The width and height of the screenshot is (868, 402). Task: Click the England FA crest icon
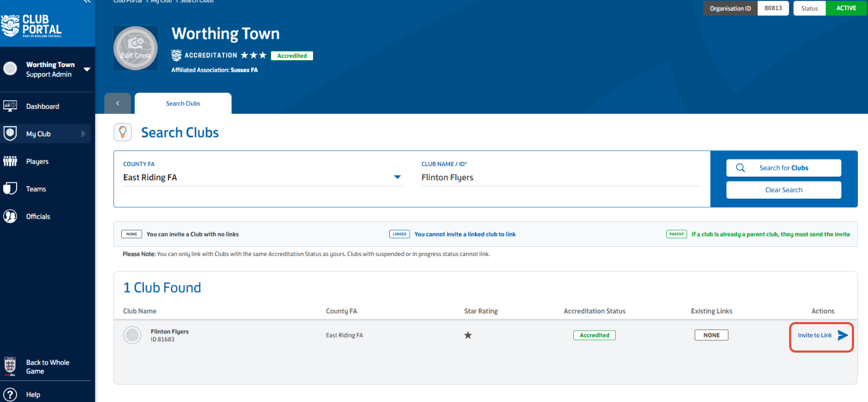[x=10, y=367]
